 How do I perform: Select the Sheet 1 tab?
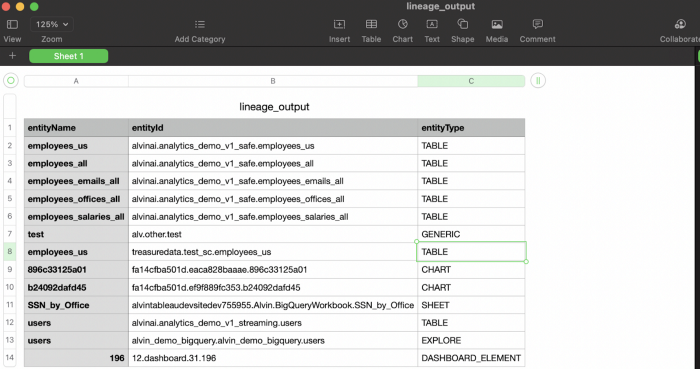point(68,56)
